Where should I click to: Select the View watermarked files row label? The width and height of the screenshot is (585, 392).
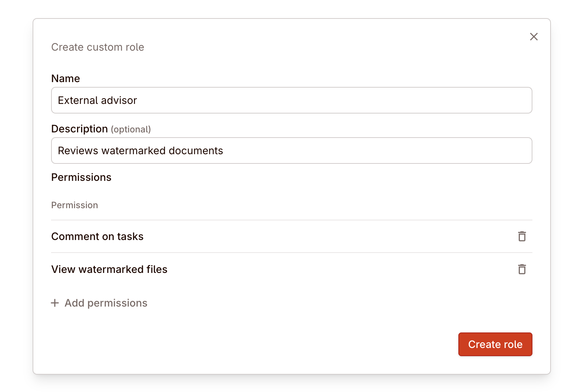coord(109,269)
